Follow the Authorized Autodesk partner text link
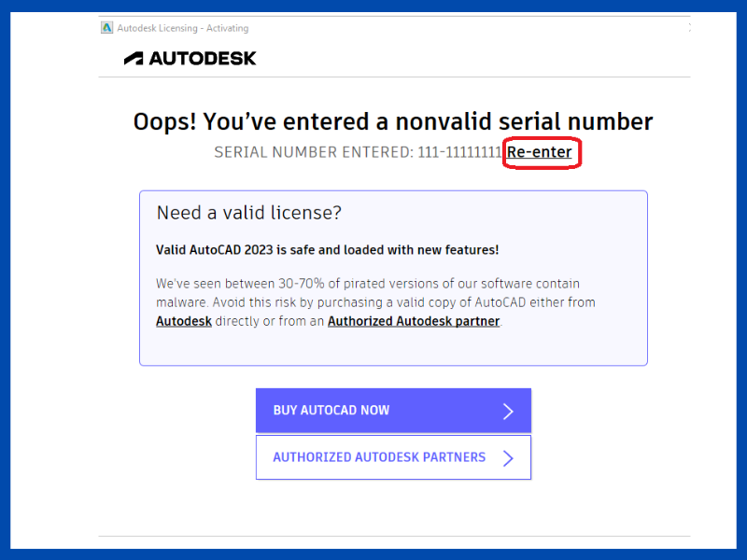Viewport: 747px width, 560px height. click(x=414, y=322)
